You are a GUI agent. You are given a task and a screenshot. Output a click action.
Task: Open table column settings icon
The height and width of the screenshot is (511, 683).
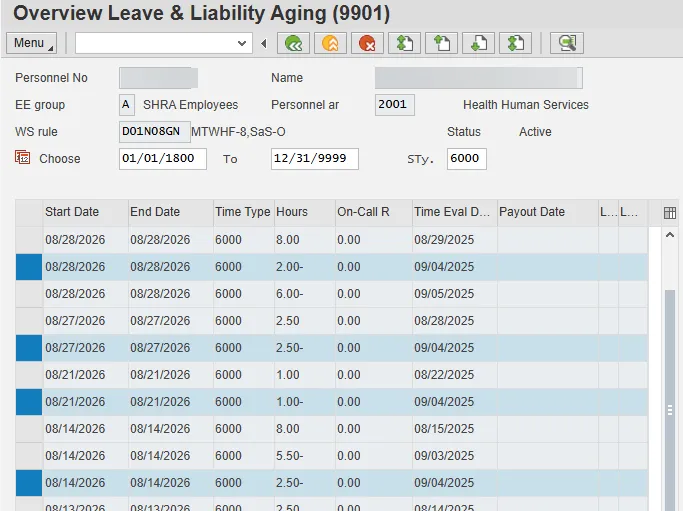coord(670,212)
